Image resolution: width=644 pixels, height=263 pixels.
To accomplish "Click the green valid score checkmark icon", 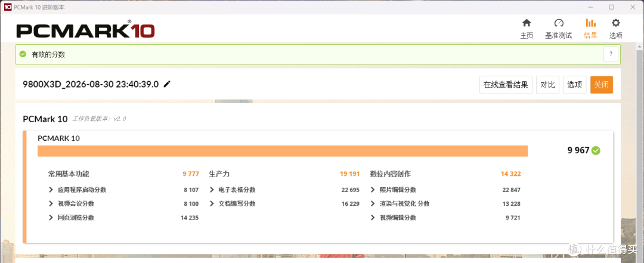I will 23,54.
